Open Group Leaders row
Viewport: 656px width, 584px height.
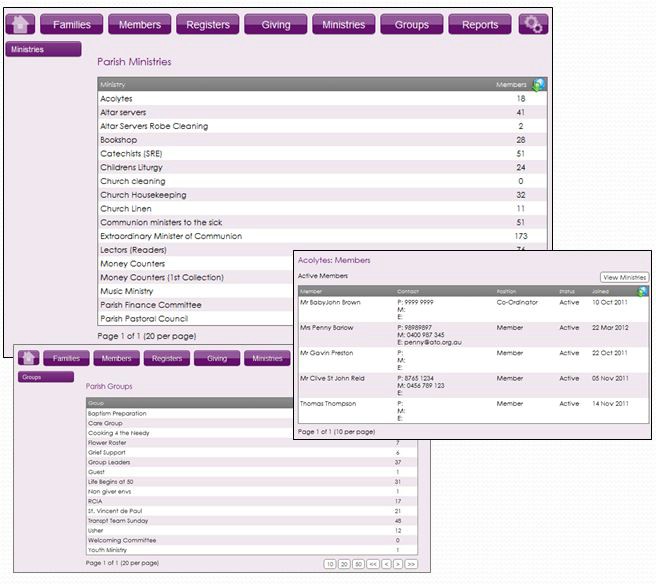tap(252, 462)
